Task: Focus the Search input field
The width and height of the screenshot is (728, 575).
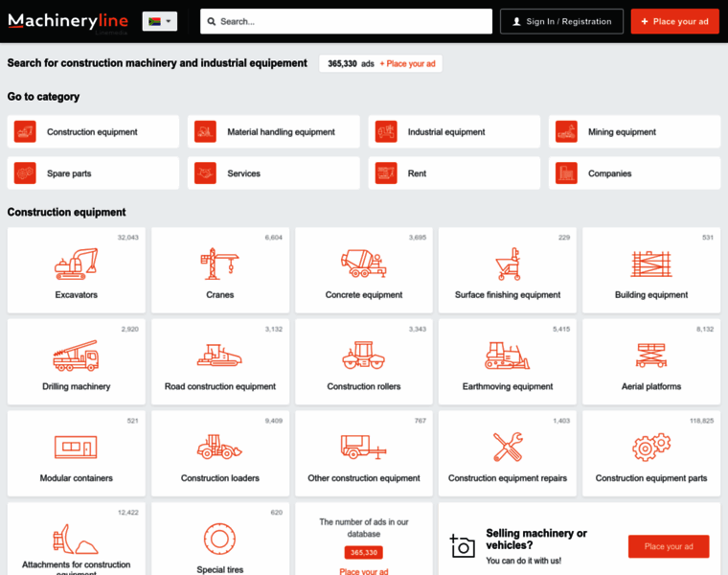Action: click(x=346, y=21)
